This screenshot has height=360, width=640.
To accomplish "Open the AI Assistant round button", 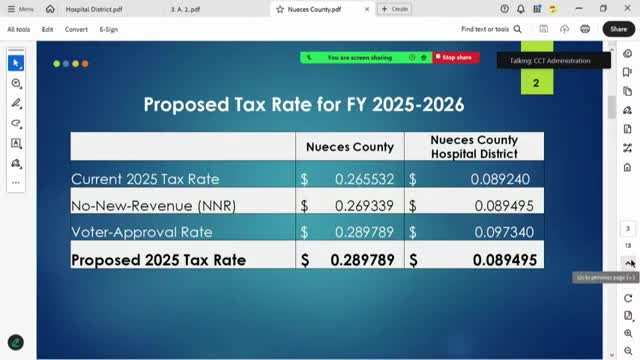I will (16, 342).
